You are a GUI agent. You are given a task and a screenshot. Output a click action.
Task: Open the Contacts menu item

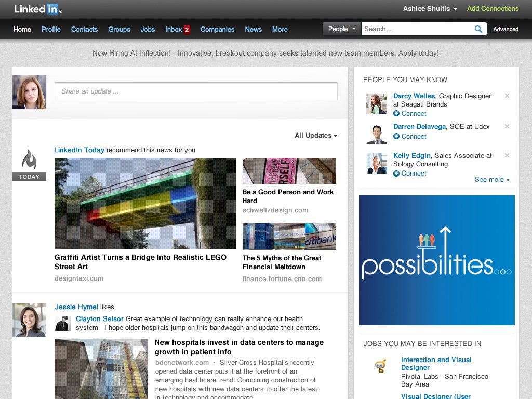click(84, 30)
